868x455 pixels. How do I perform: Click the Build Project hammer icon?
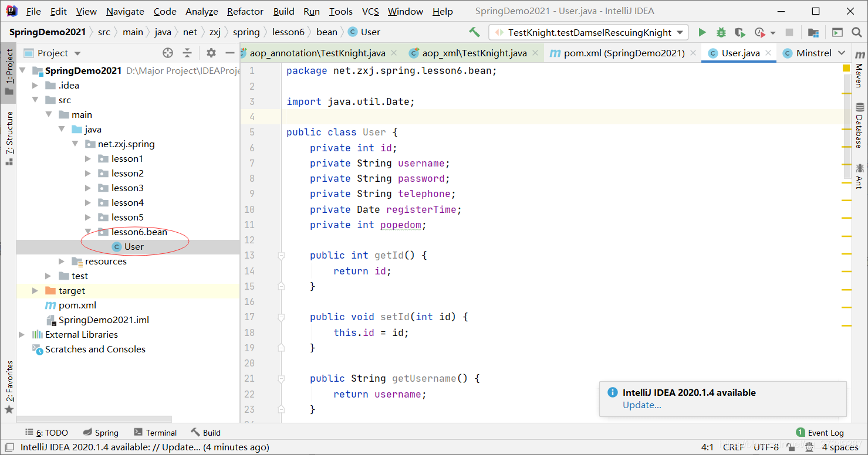pos(474,32)
